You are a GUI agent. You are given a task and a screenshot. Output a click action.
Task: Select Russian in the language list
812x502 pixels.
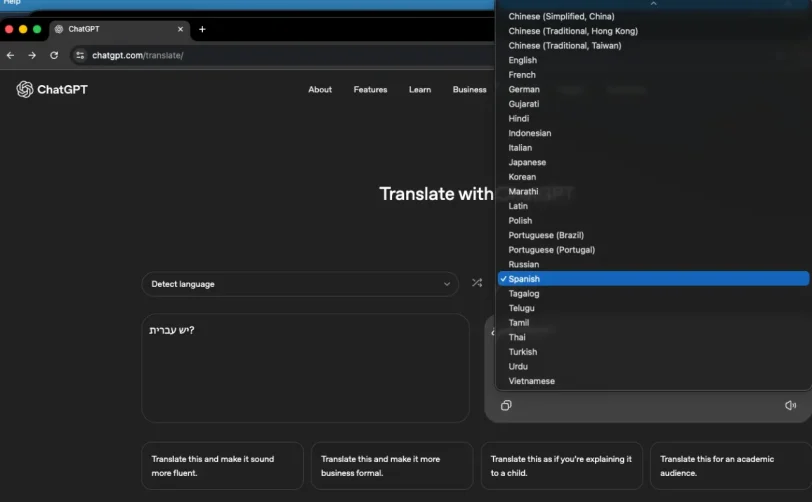[x=654, y=264]
